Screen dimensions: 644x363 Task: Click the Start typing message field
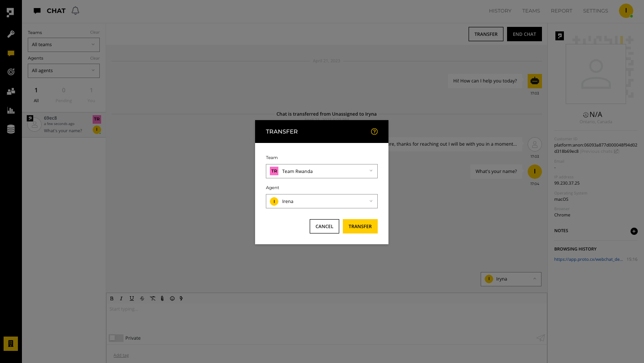(x=326, y=317)
